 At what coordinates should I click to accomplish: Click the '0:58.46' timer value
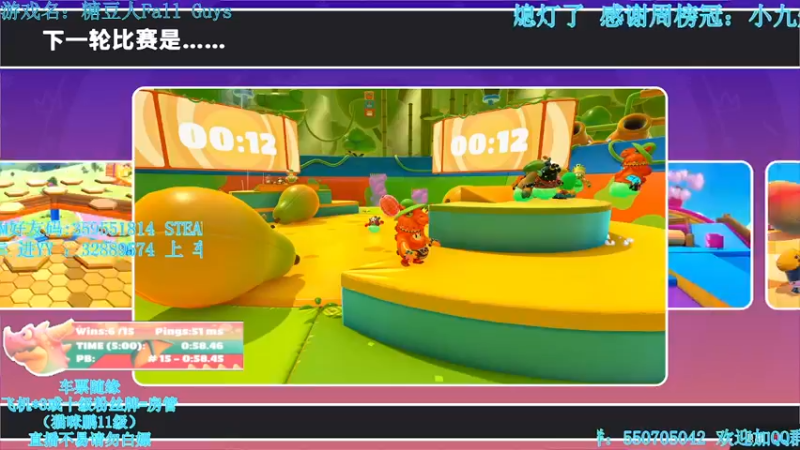point(202,345)
